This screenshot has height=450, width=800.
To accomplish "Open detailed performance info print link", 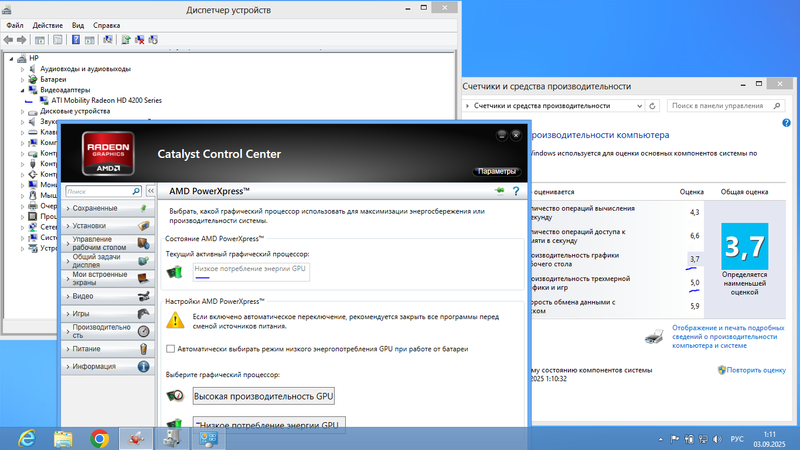I will [728, 337].
